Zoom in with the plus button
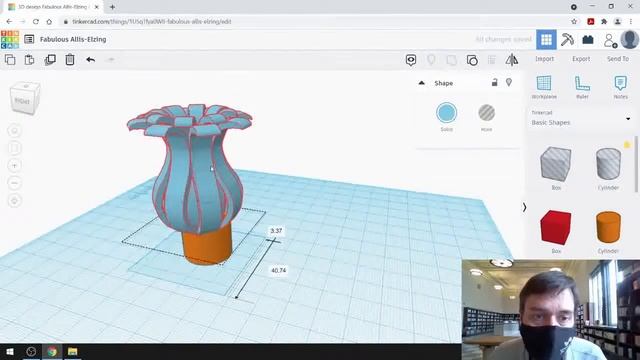Screen dimensions: 640x360 point(15,166)
